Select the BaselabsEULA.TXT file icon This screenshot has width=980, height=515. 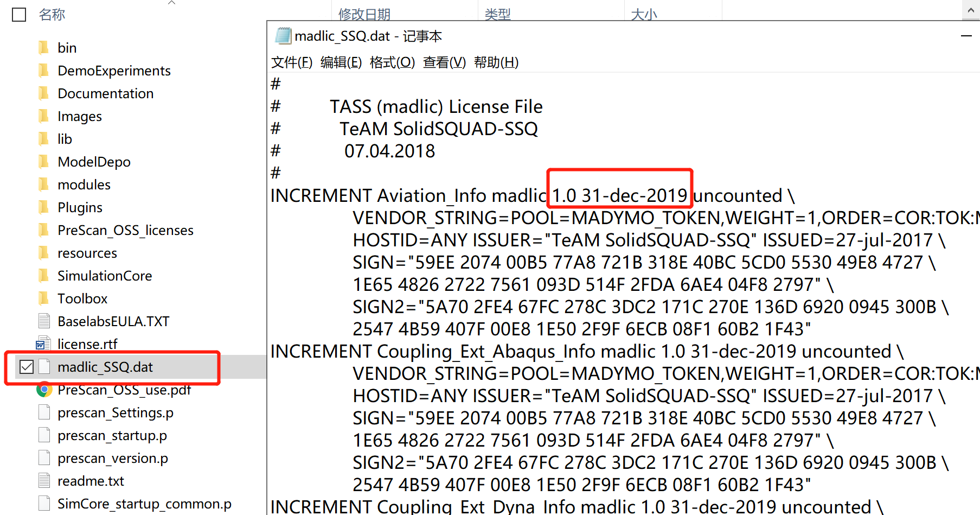pos(44,321)
